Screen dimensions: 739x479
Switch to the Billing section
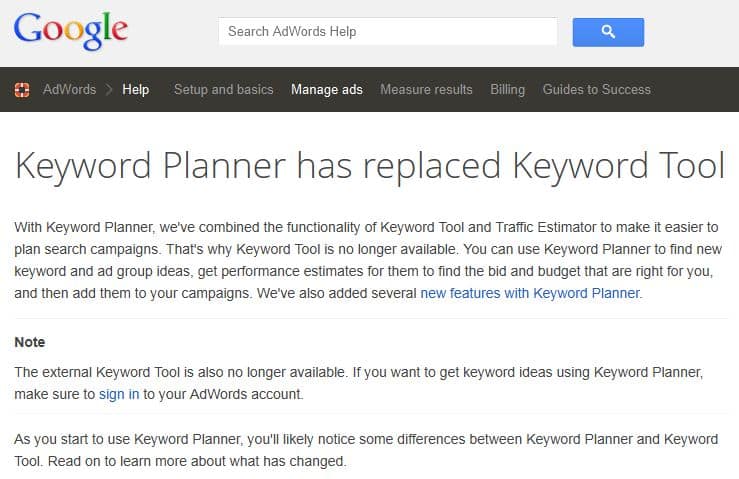(507, 90)
